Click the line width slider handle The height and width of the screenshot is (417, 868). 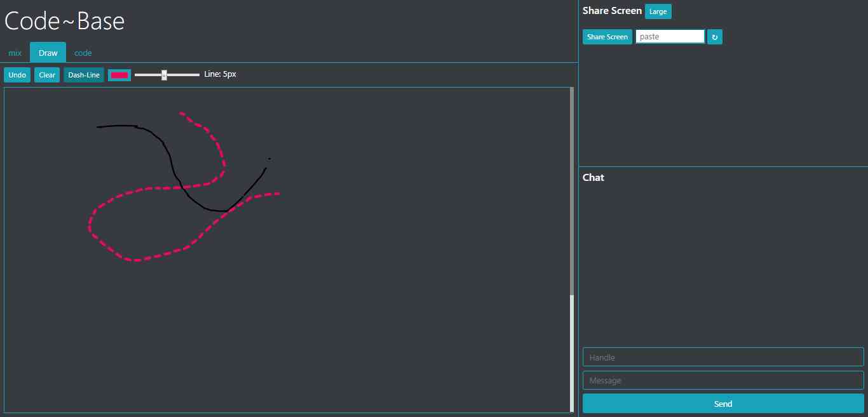pyautogui.click(x=164, y=75)
